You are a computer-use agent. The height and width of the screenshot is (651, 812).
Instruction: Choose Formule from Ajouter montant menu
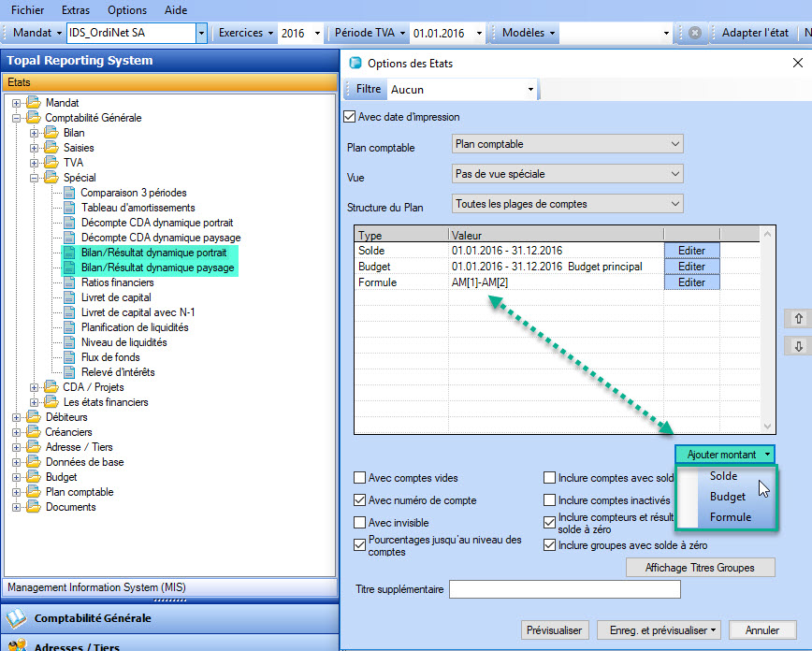pyautogui.click(x=730, y=517)
